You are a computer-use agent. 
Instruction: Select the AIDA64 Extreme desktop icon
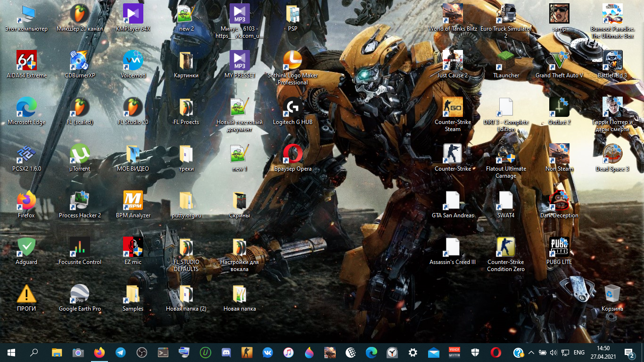(26, 61)
